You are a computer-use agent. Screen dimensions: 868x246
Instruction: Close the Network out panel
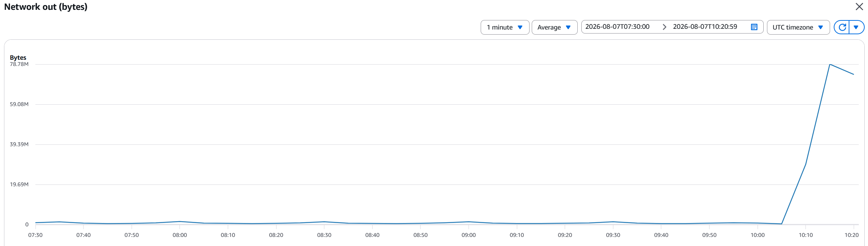859,7
